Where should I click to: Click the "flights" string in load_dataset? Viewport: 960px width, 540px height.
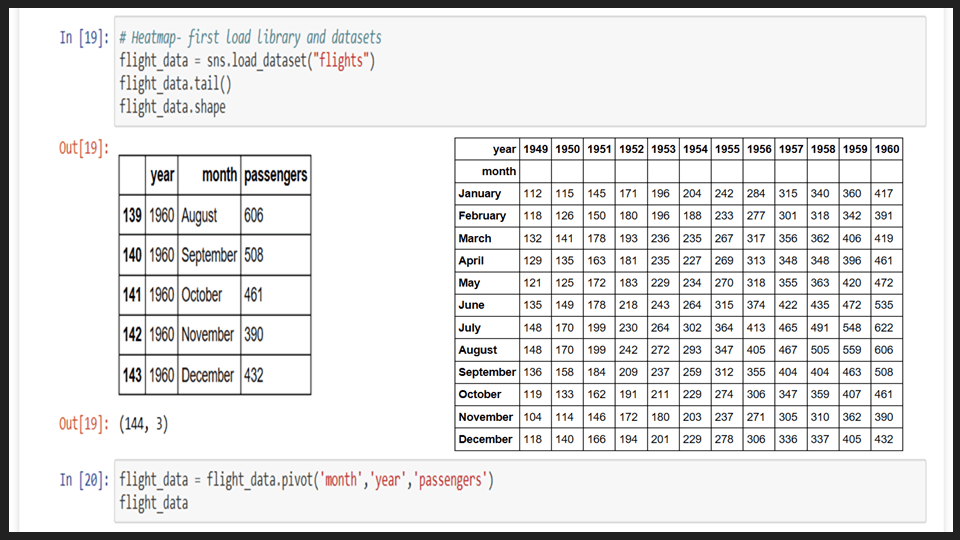click(341, 61)
